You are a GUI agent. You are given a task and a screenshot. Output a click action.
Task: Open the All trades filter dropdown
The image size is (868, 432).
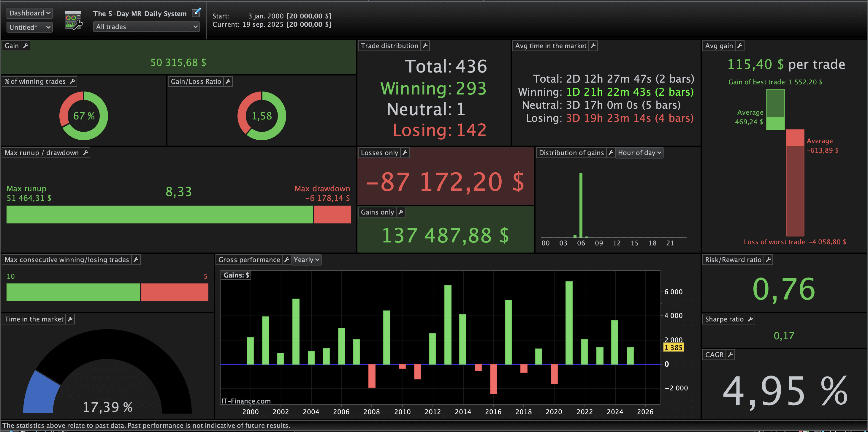click(x=147, y=27)
